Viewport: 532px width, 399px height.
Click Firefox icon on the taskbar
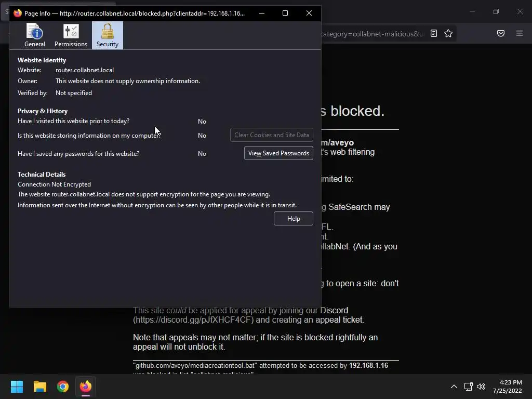click(86, 387)
